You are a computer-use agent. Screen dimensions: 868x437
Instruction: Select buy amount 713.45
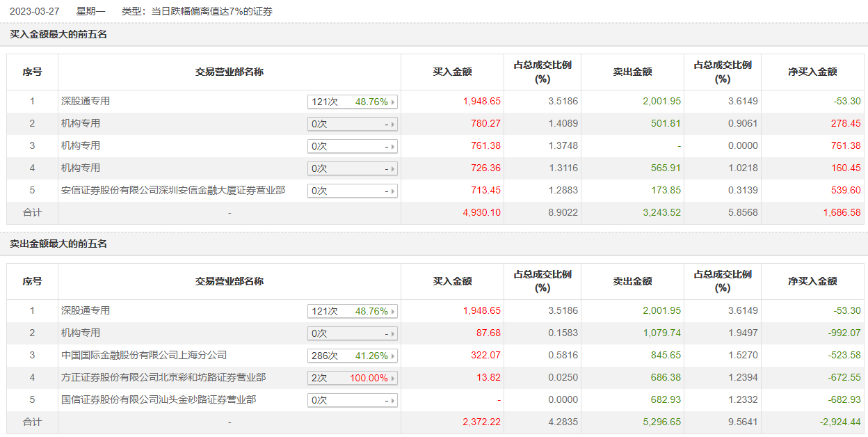point(486,190)
